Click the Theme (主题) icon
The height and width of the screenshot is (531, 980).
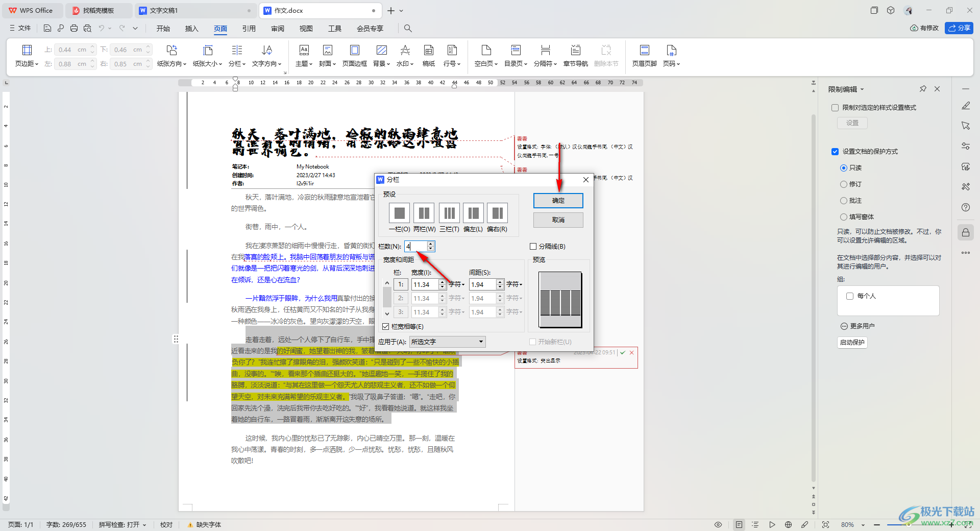[x=304, y=50]
